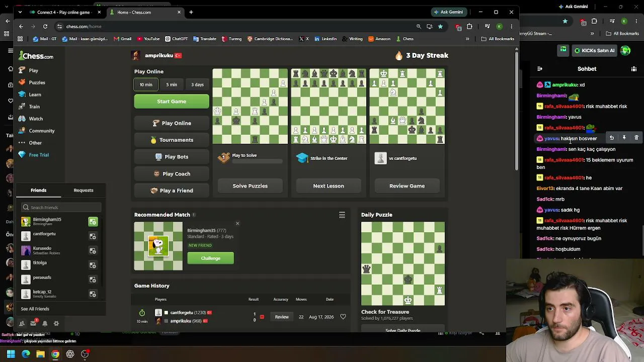Click the Play Online button
Screen dimensions: 644x362
[x=172, y=123]
